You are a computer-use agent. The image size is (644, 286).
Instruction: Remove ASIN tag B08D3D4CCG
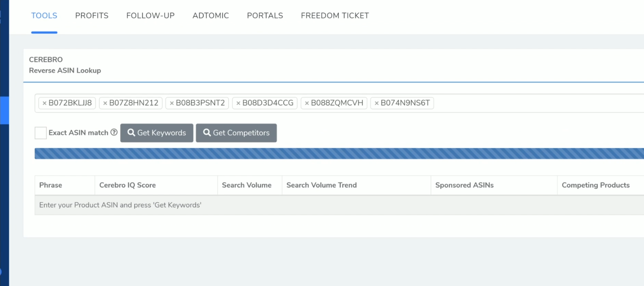(x=238, y=103)
